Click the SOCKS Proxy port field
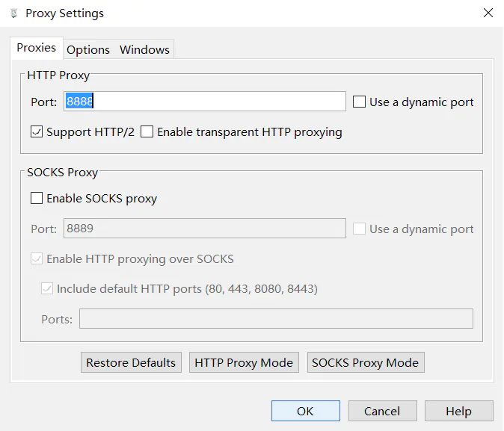Viewport: 504px width, 431px height. click(205, 229)
